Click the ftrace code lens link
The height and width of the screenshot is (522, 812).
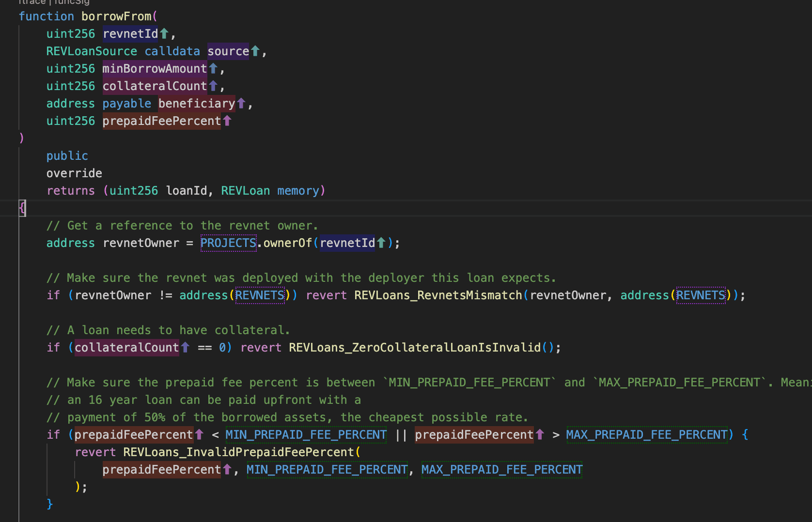(x=32, y=2)
